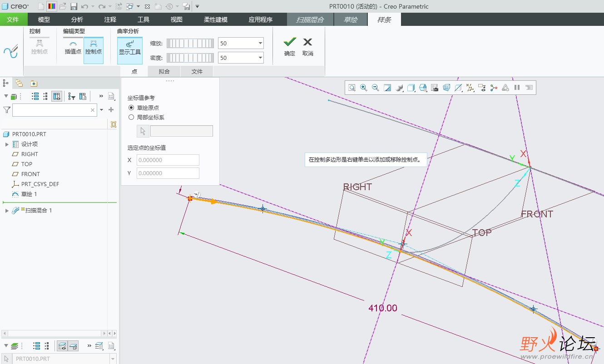Click the spin center icon
The height and width of the screenshot is (364, 604).
point(494,88)
